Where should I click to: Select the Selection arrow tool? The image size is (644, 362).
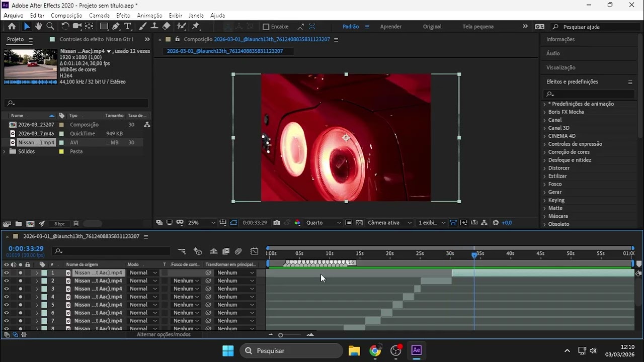(x=27, y=26)
